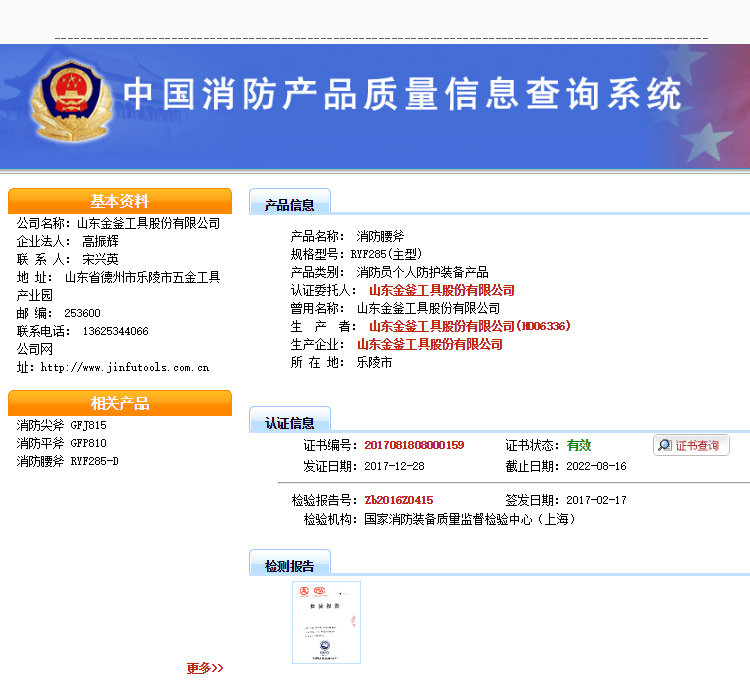Screen dimensions: 750x691
Task: Open the 检测报告 inspection report thumbnail
Action: coord(326,622)
